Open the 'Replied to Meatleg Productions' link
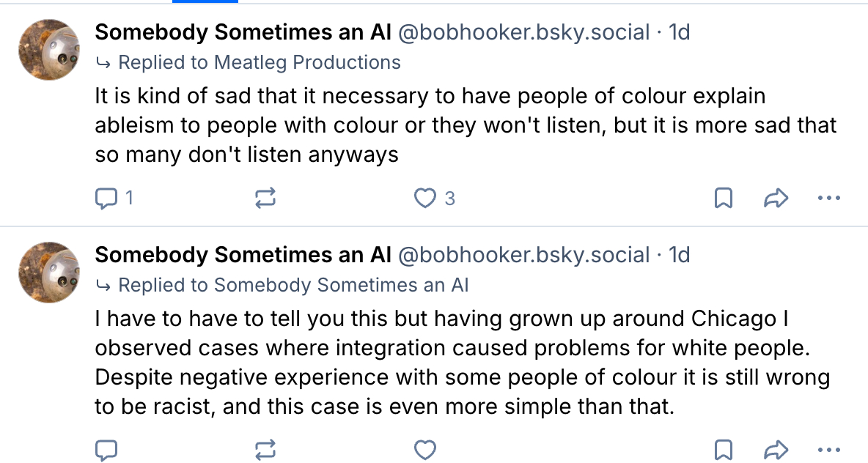 point(259,62)
